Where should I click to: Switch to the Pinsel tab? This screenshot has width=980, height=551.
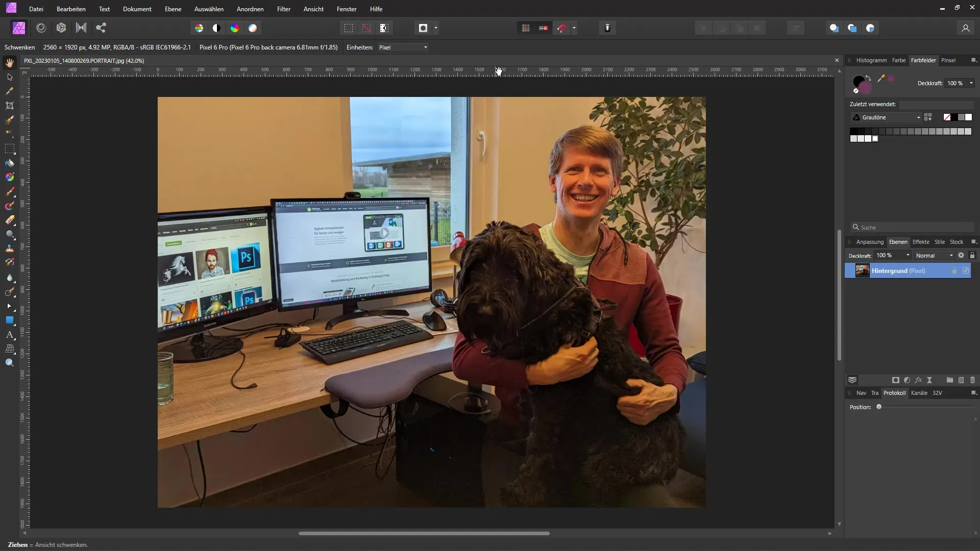tap(948, 60)
